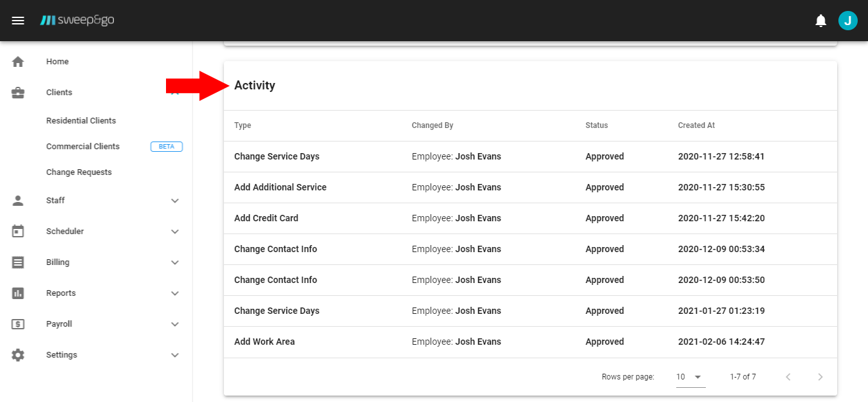Click the Staff person icon
Viewport: 868px width, 402px height.
(x=18, y=201)
